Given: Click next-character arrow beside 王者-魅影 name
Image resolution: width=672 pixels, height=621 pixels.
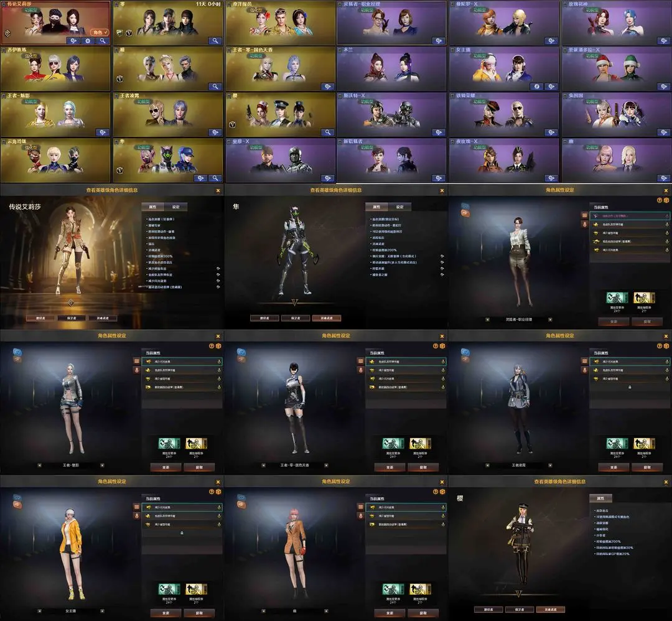Looking at the screenshot, I should [x=102, y=465].
